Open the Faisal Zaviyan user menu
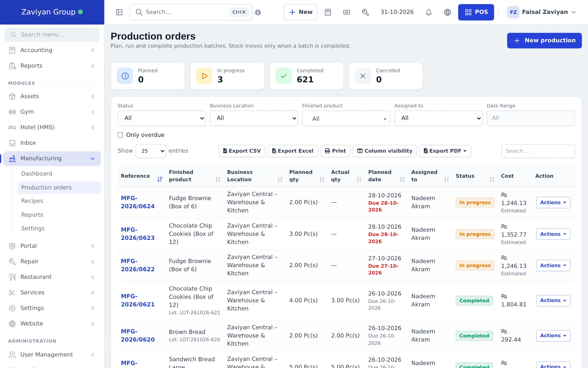 (x=542, y=12)
